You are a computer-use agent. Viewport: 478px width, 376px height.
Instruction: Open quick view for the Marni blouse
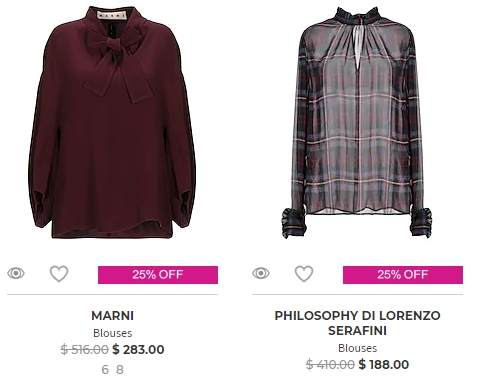tap(16, 273)
